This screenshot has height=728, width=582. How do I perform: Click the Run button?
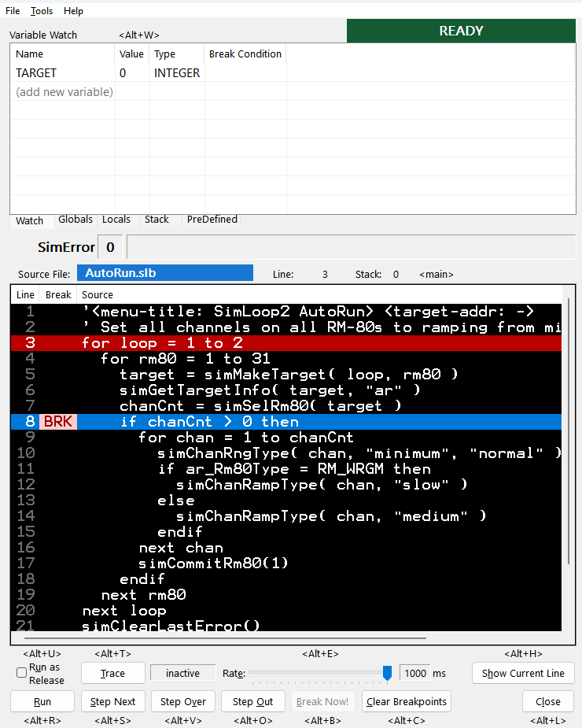point(42,701)
